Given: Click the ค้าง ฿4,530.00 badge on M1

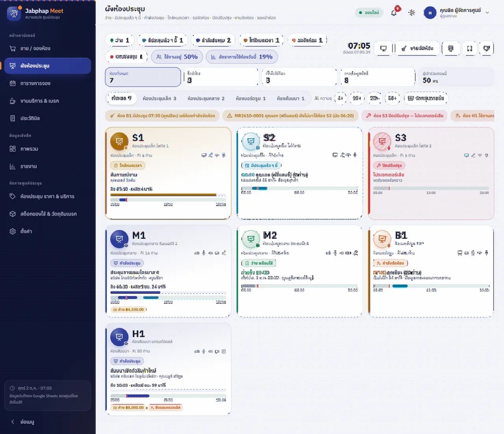Looking at the screenshot, I should 128,310.
